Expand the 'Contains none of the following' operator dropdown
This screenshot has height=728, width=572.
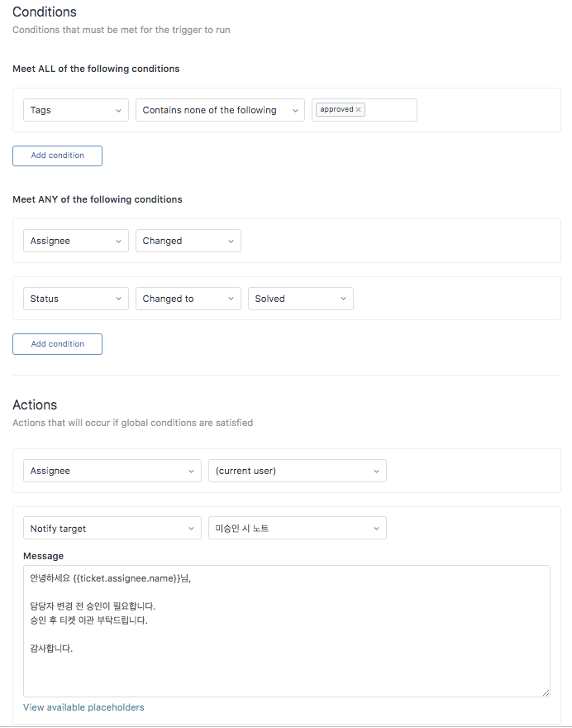[x=220, y=110]
